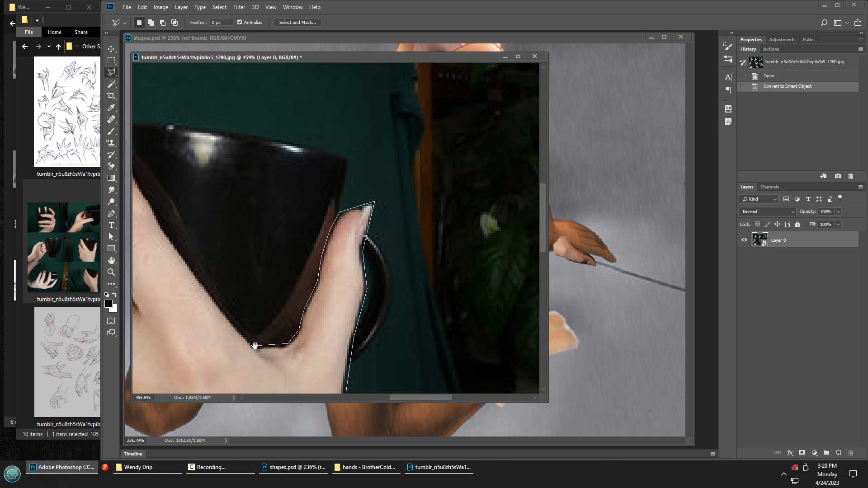
Task: Switch to the Channels tab
Action: (x=769, y=187)
